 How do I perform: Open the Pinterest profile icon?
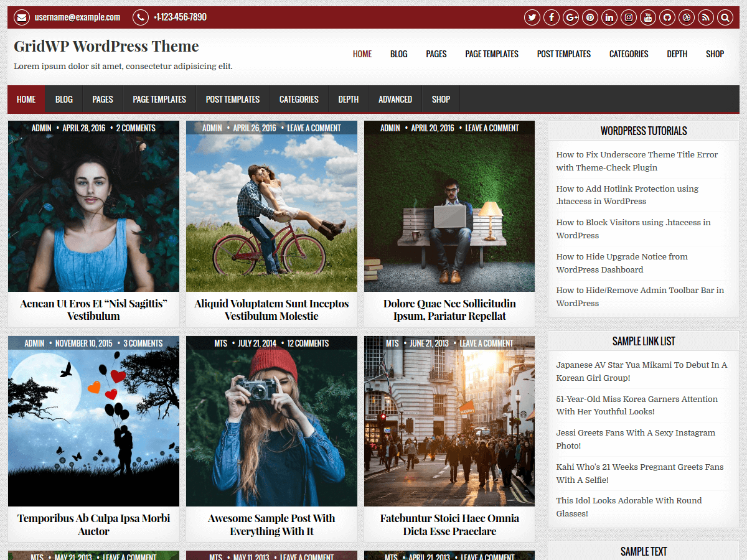[x=590, y=17]
